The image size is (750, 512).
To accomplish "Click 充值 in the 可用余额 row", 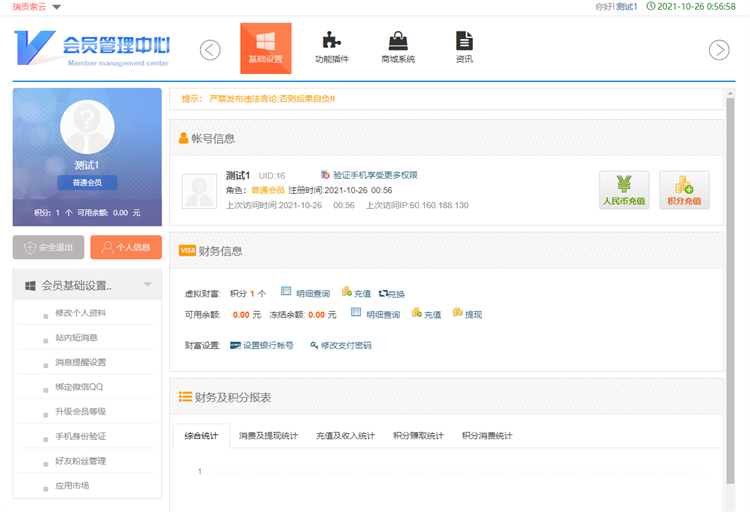I will pyautogui.click(x=432, y=315).
